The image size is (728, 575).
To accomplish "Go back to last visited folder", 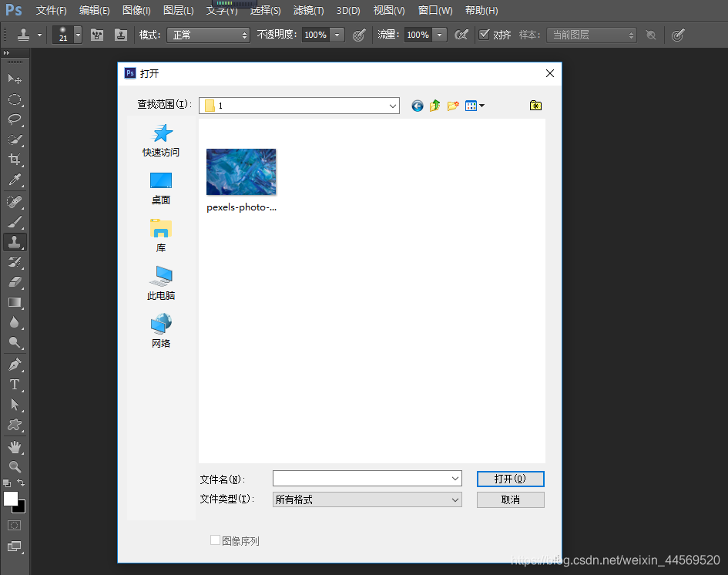I will click(x=418, y=106).
